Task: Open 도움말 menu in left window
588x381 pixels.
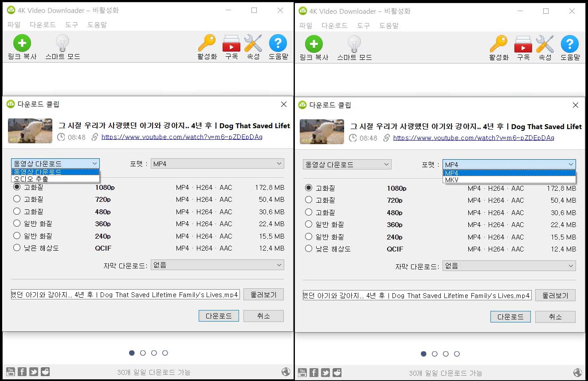Action: pos(97,25)
